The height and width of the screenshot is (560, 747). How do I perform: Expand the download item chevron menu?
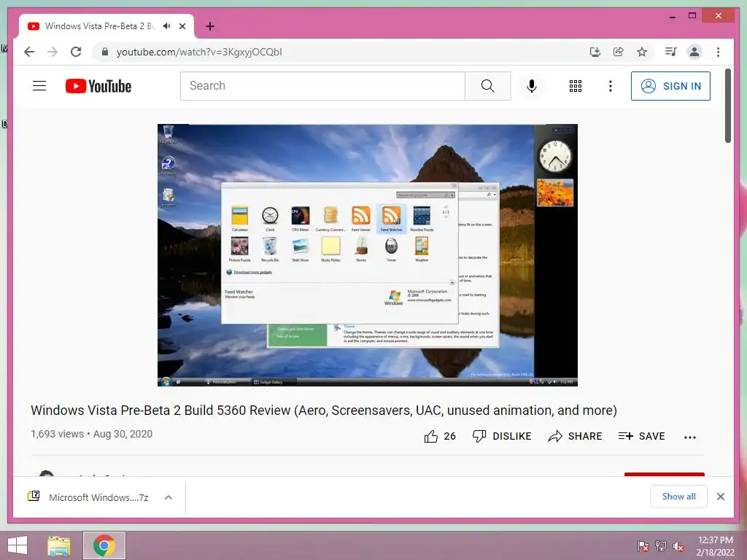[169, 497]
